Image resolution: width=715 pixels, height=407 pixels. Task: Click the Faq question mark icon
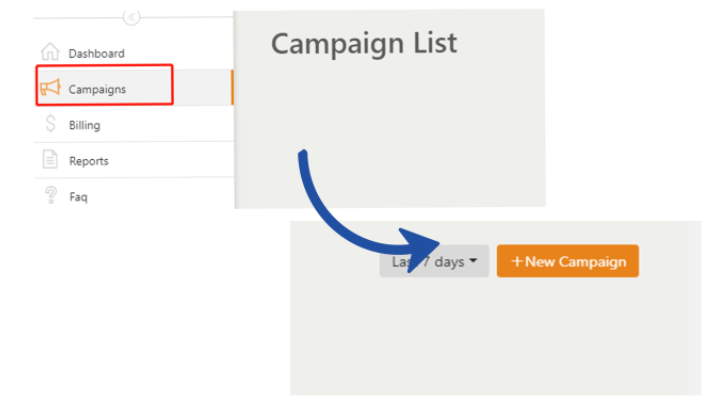(50, 196)
